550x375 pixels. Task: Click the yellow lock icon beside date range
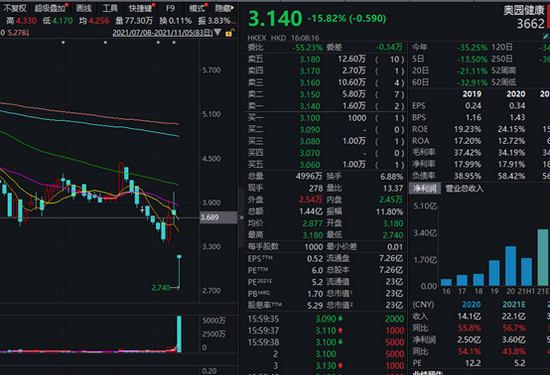pos(230,33)
